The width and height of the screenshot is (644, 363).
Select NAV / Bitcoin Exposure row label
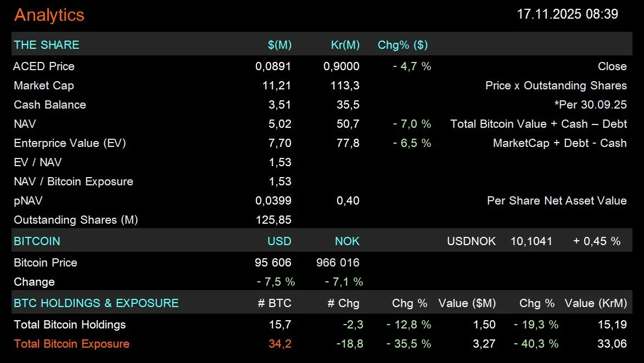tap(74, 181)
